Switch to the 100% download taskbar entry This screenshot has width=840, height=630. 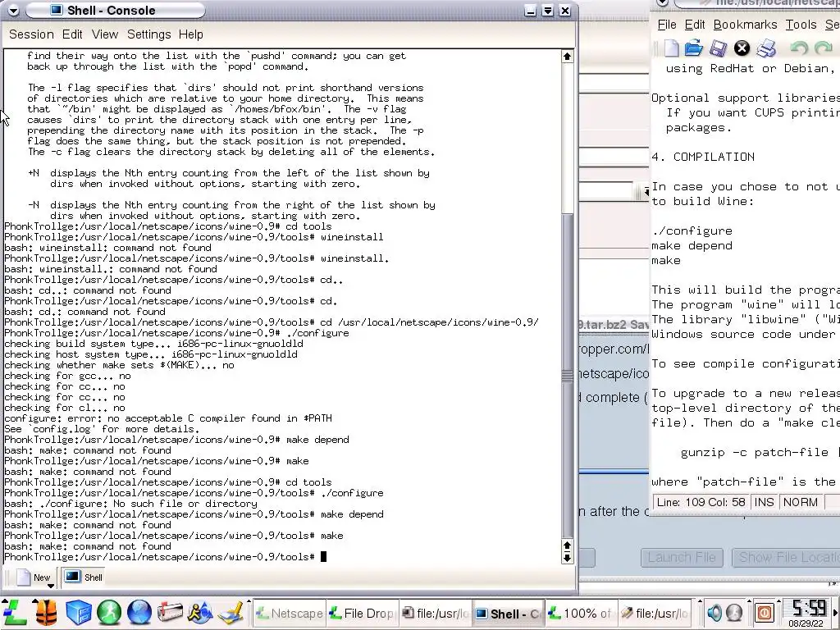(581, 614)
